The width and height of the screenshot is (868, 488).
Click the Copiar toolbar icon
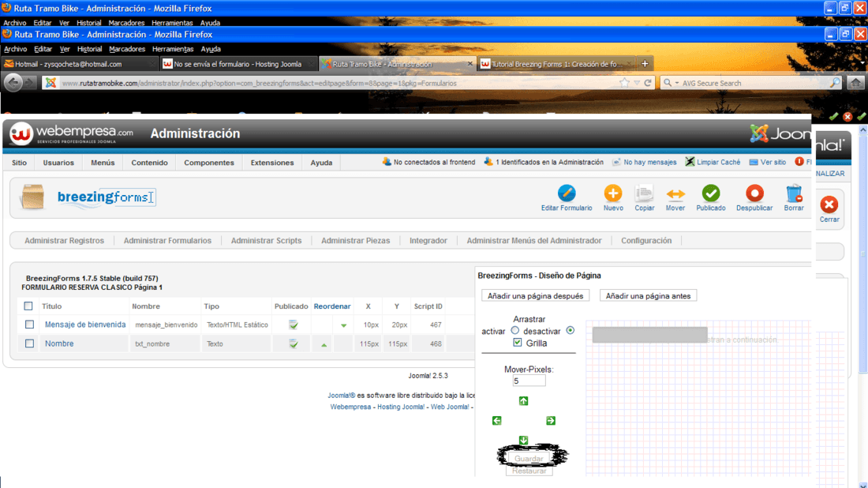click(644, 193)
